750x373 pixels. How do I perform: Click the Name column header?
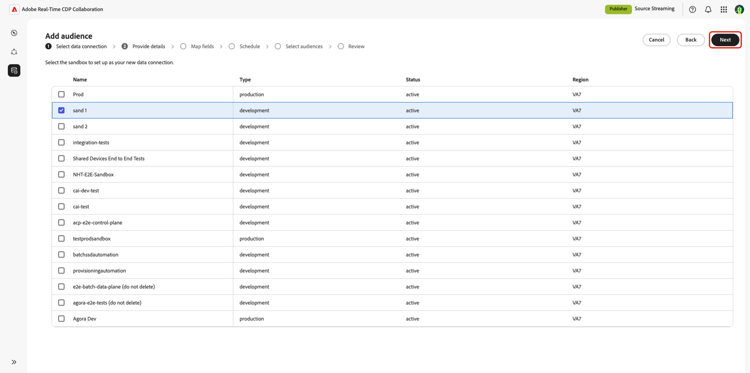click(80, 79)
